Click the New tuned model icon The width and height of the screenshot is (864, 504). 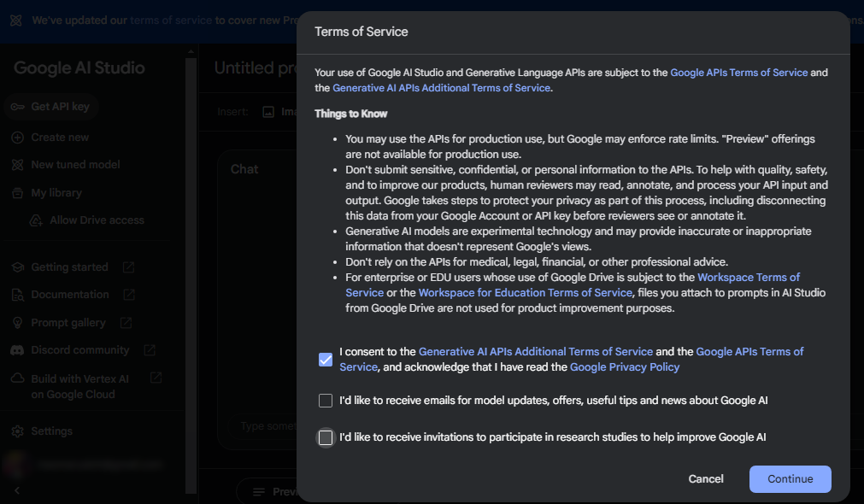(x=18, y=165)
